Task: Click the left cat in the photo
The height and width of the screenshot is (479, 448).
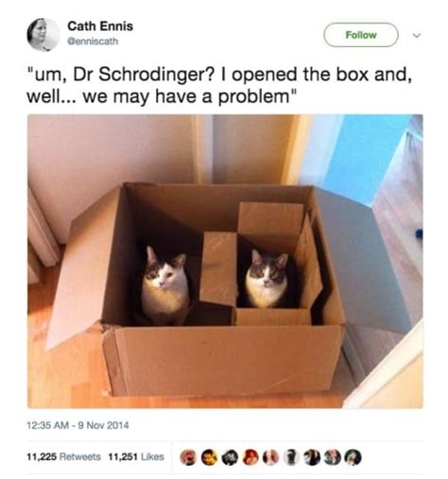Action: click(164, 285)
